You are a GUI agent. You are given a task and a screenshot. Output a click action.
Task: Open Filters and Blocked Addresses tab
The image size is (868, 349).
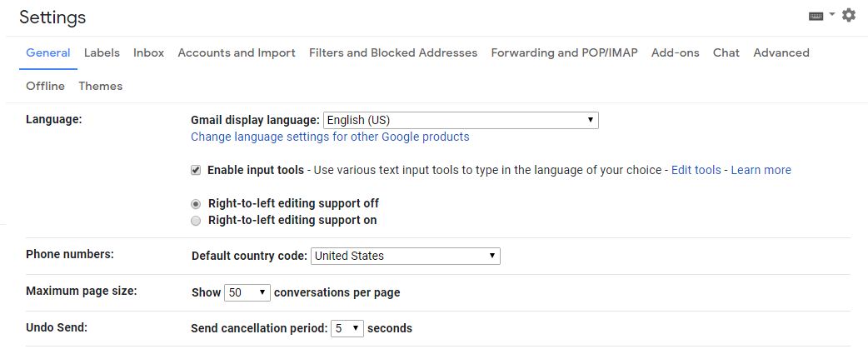click(x=393, y=52)
